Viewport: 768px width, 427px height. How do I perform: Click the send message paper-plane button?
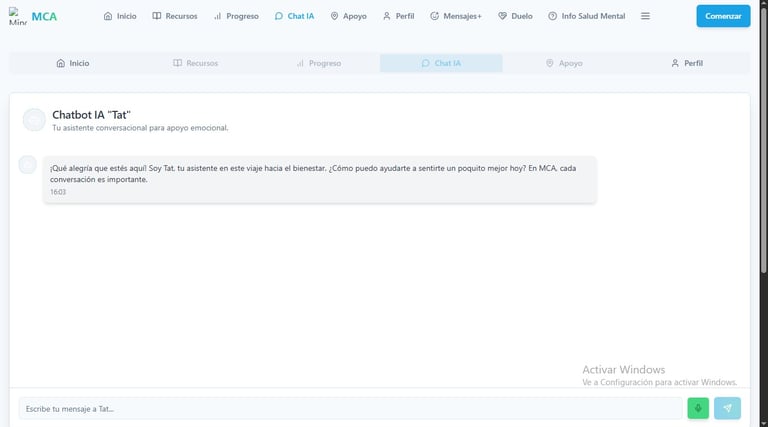tap(727, 408)
